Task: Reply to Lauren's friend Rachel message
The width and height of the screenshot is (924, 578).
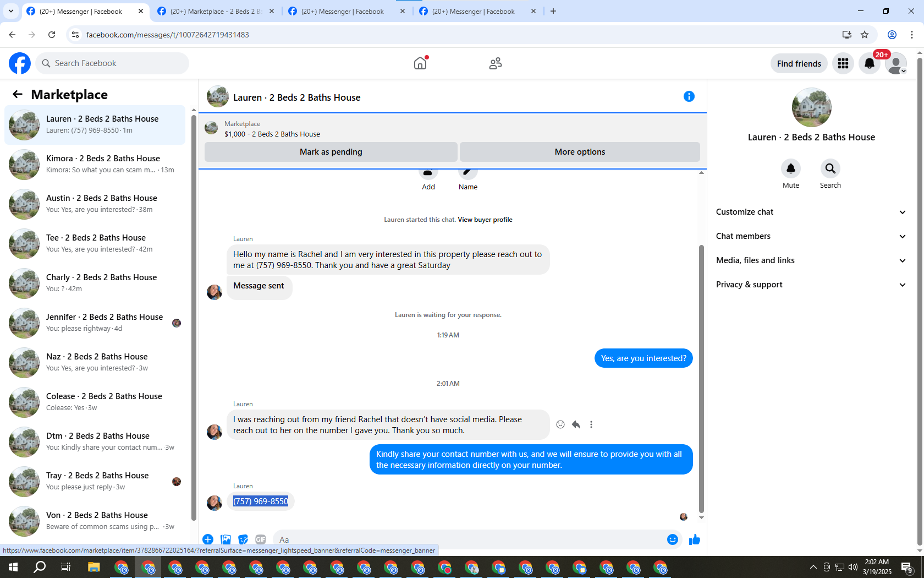Action: pos(576,424)
